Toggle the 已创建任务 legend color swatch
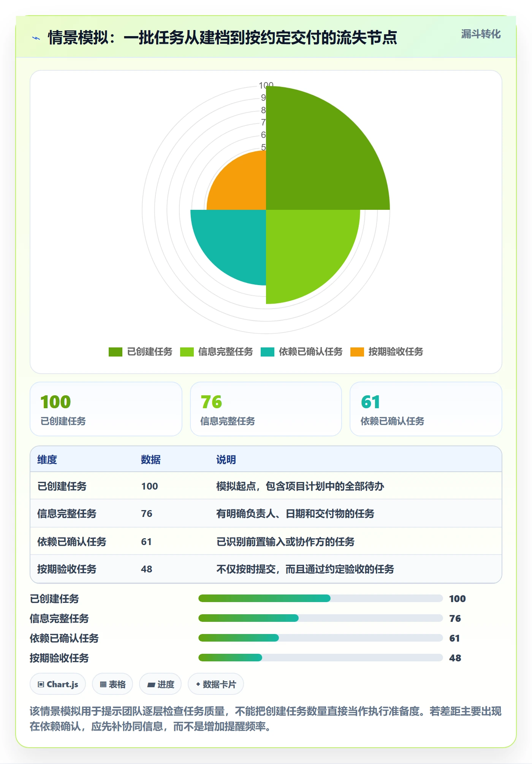The height and width of the screenshot is (764, 532). tap(116, 352)
